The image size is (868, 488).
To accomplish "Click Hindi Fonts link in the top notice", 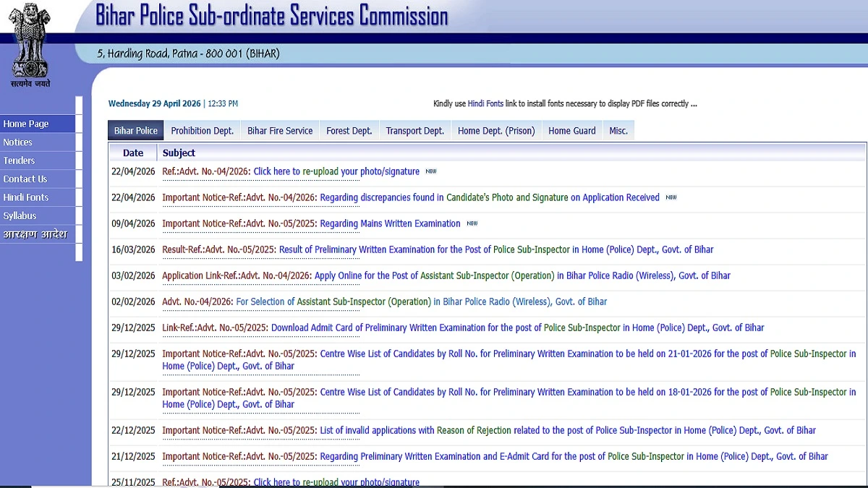I will pos(485,104).
